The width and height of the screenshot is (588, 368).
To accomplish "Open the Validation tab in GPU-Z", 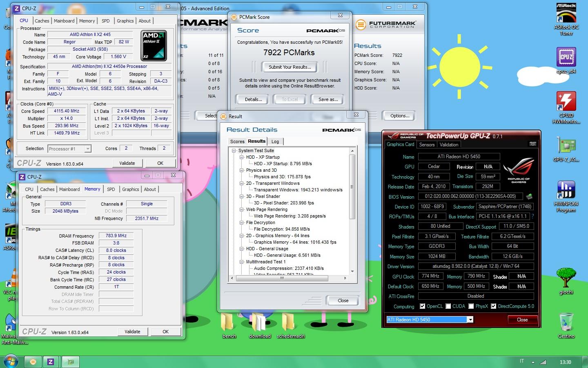I will click(x=449, y=145).
